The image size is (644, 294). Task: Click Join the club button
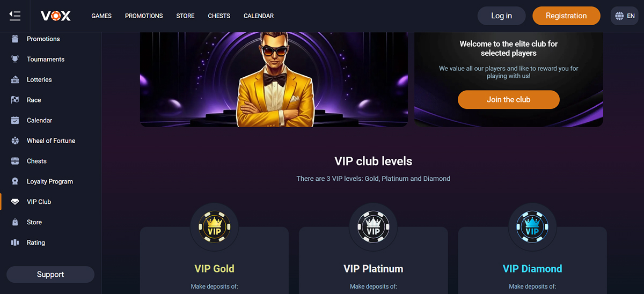click(x=508, y=99)
